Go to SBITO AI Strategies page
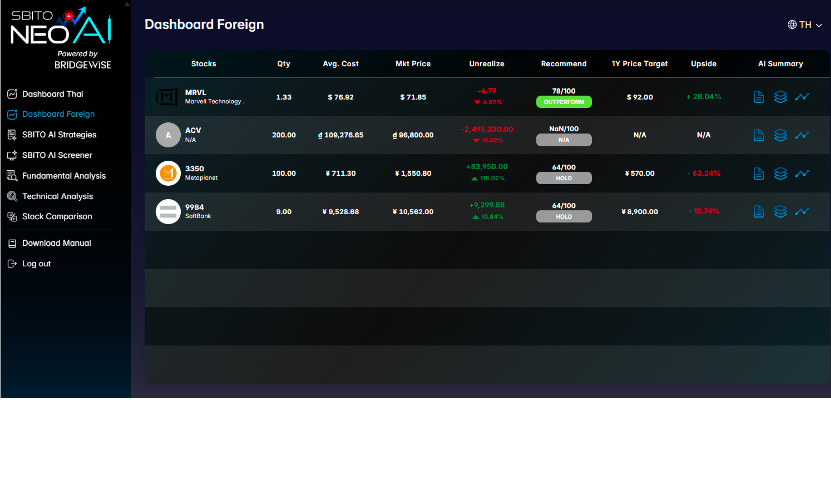 (x=59, y=135)
